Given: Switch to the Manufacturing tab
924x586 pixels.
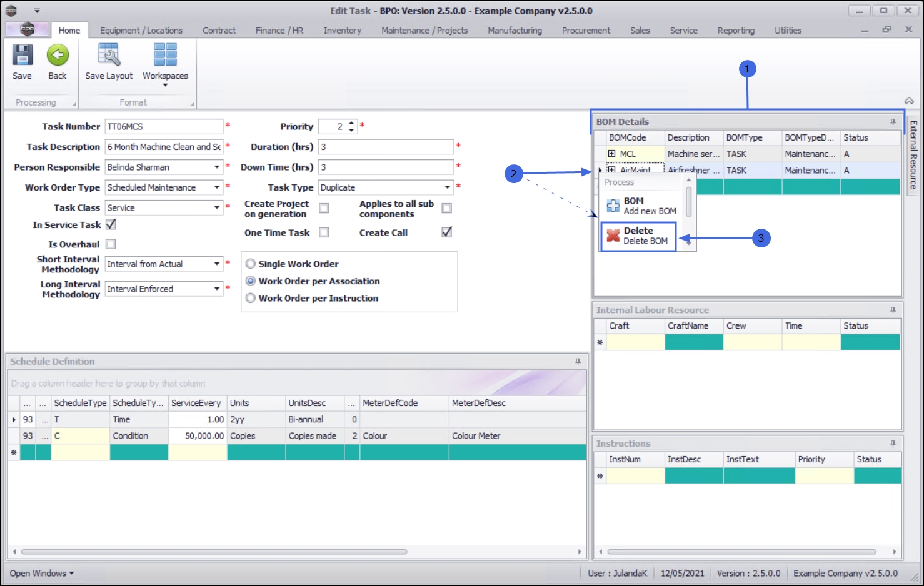Looking at the screenshot, I should (515, 31).
